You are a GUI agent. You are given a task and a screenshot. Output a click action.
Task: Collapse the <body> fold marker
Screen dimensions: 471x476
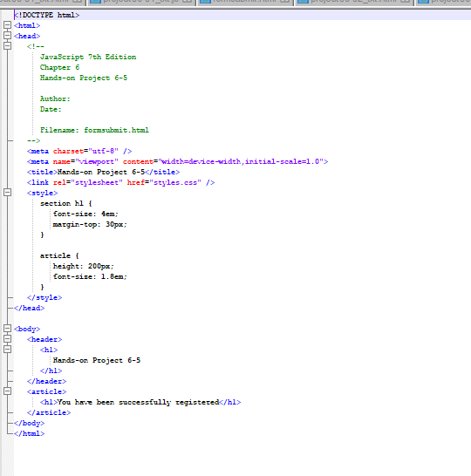(x=7, y=329)
